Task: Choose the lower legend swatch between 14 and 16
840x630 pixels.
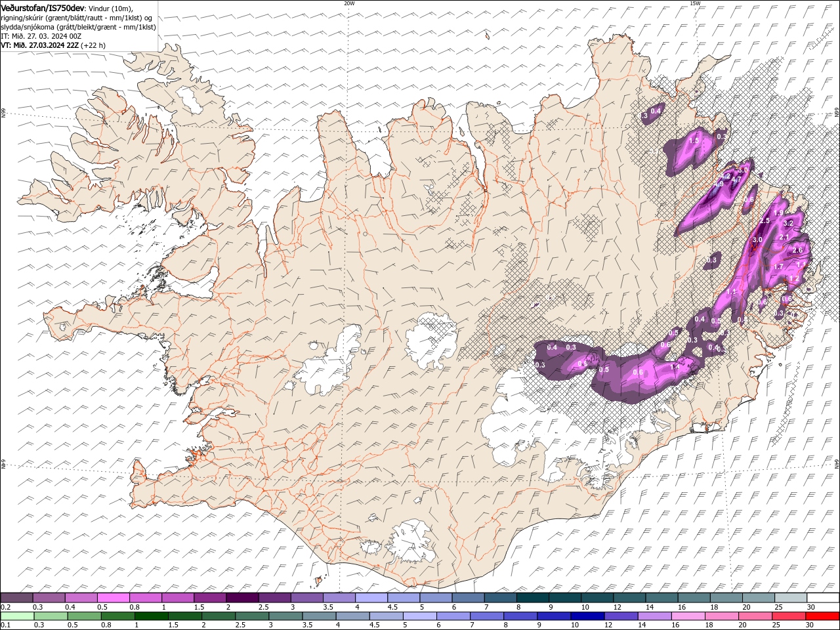Action: point(654,616)
